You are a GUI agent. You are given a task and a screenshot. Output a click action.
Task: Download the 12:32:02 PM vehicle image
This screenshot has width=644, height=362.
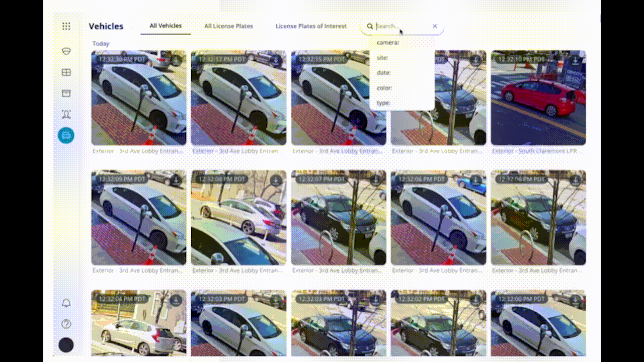(475, 300)
